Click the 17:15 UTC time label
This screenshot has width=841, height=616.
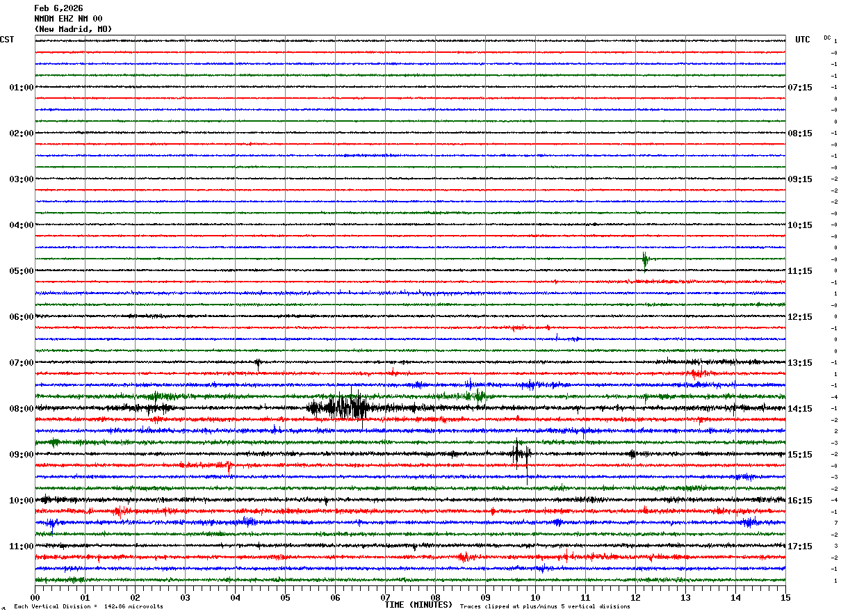click(x=800, y=546)
